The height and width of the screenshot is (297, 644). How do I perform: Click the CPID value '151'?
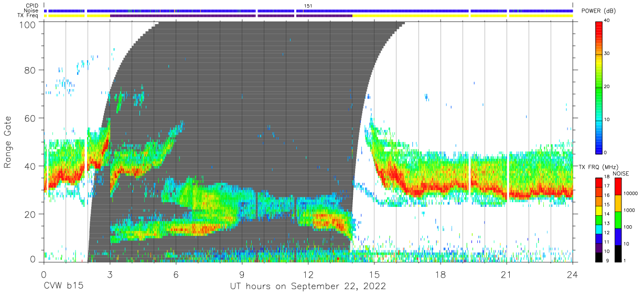(308, 6)
